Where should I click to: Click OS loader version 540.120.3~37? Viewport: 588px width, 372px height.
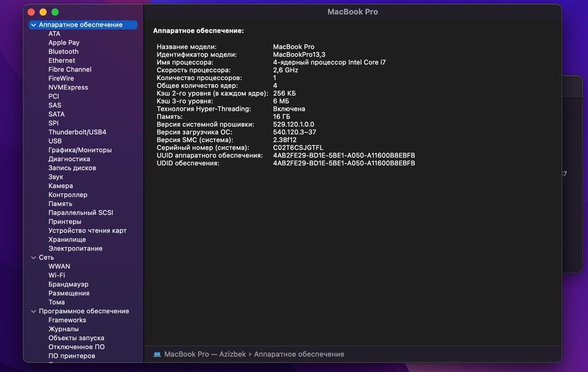[295, 132]
